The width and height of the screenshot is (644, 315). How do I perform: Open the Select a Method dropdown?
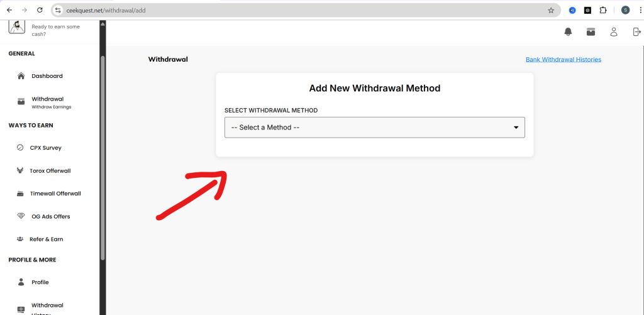[x=375, y=127]
